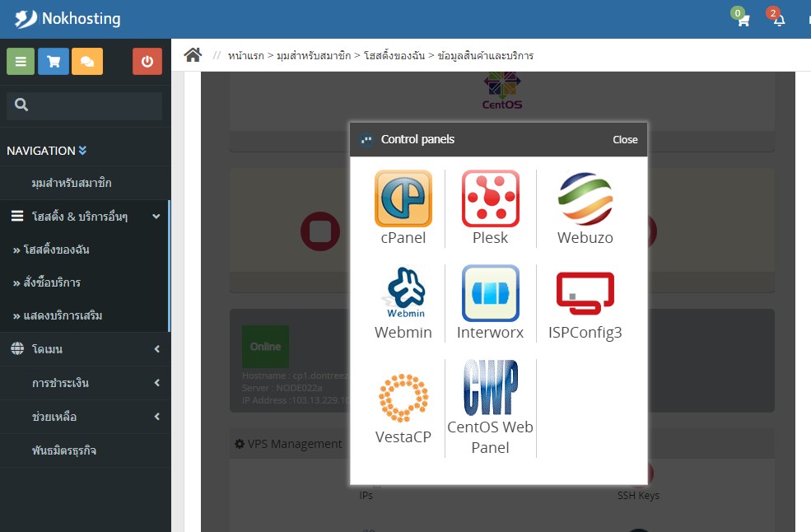This screenshot has width=811, height=532.
Task: Open the blue shopping cart button
Action: [x=54, y=62]
